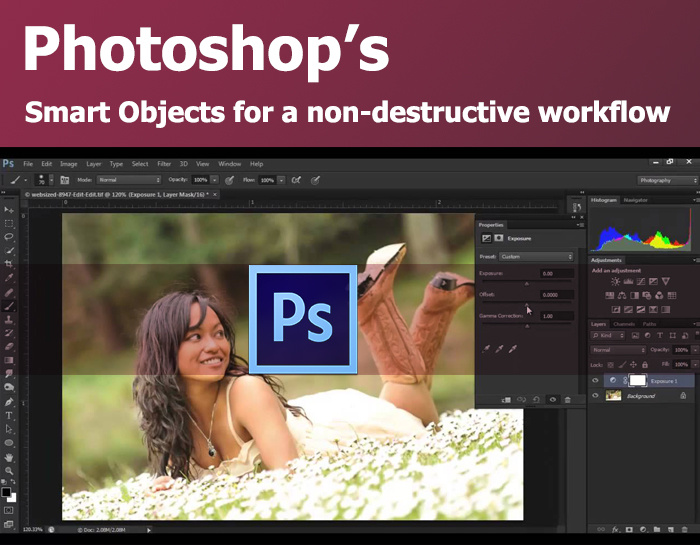Click the Gamma Correction slider handle
700x545 pixels.
[527, 326]
